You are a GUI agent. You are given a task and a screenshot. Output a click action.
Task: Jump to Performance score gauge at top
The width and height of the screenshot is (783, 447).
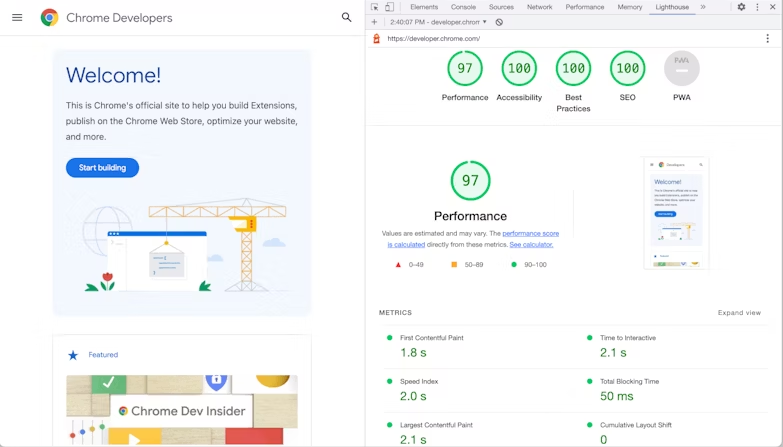point(465,68)
